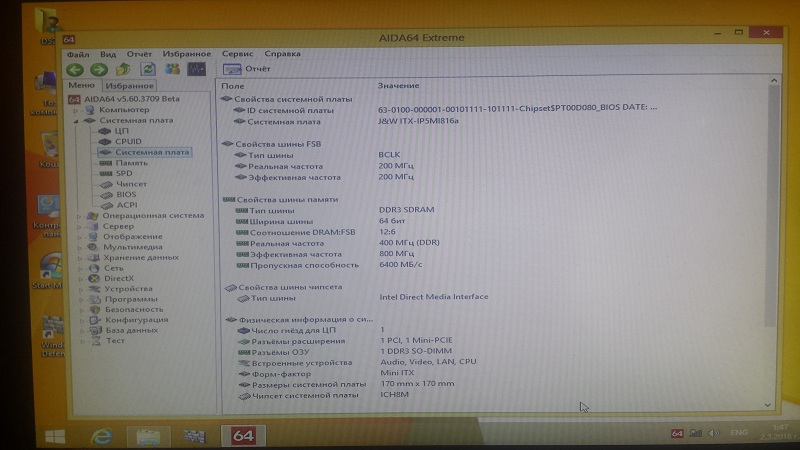This screenshot has height=450, width=800.
Task: Select the BIOS tree item
Action: [x=126, y=194]
